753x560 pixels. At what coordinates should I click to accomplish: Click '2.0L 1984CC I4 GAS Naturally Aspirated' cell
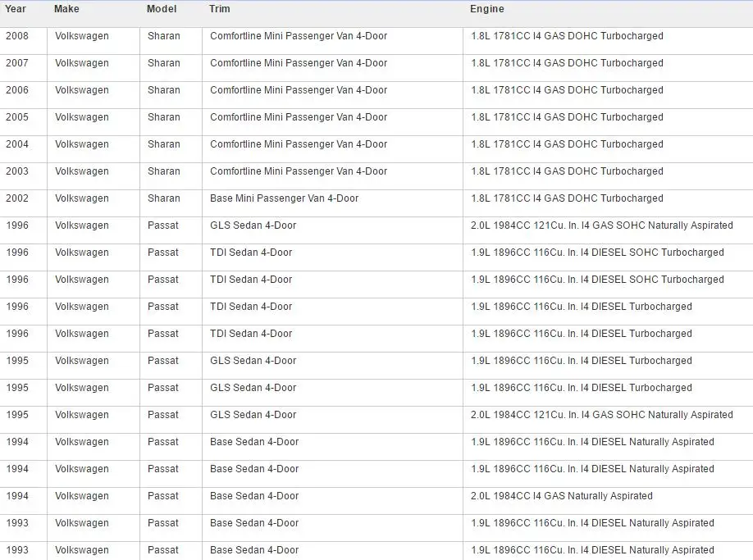pos(561,496)
